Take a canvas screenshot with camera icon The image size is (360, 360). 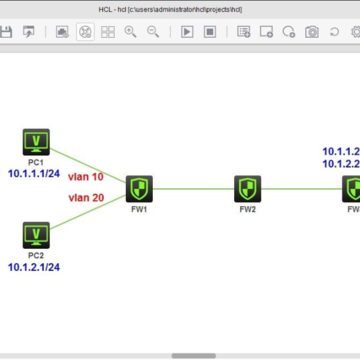point(312,32)
